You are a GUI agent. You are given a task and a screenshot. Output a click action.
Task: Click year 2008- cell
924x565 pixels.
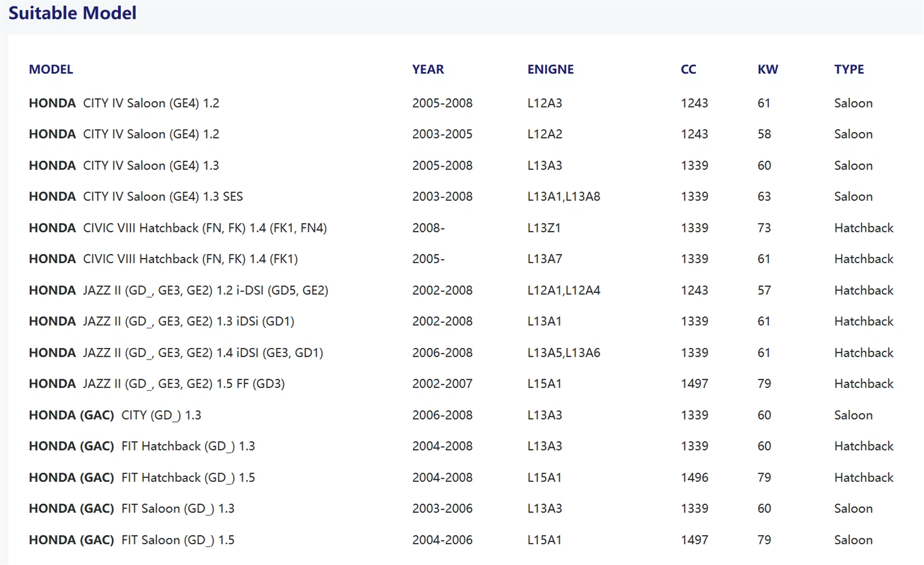429,228
